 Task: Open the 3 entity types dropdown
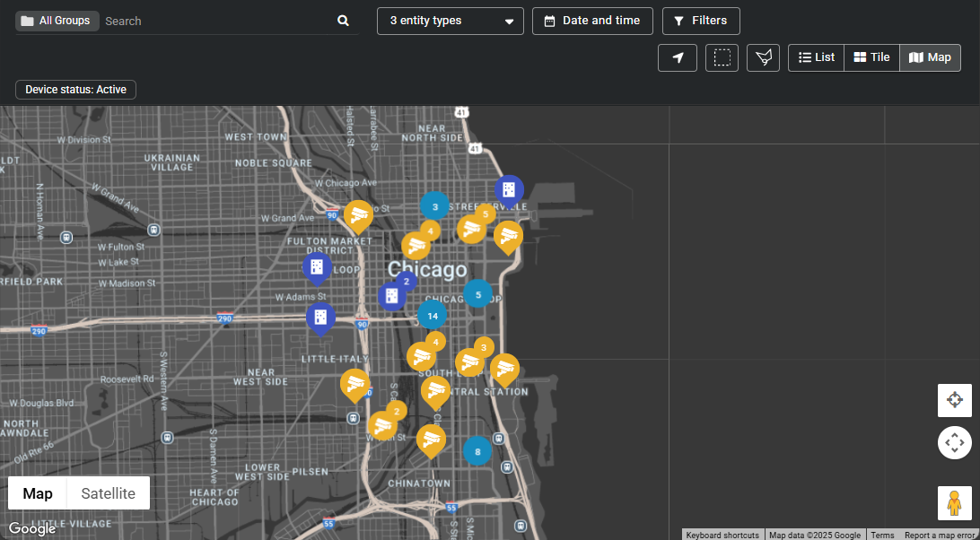coord(450,20)
